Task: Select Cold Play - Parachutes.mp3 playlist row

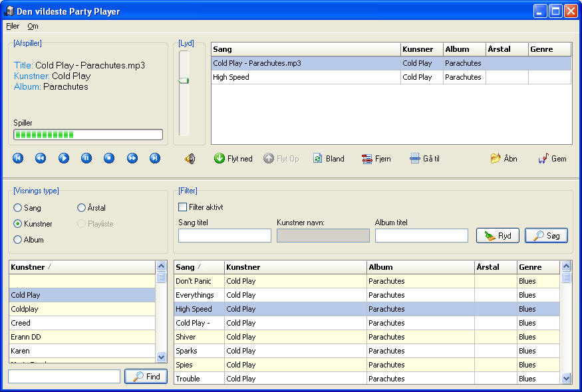Action: pyautogui.click(x=391, y=63)
